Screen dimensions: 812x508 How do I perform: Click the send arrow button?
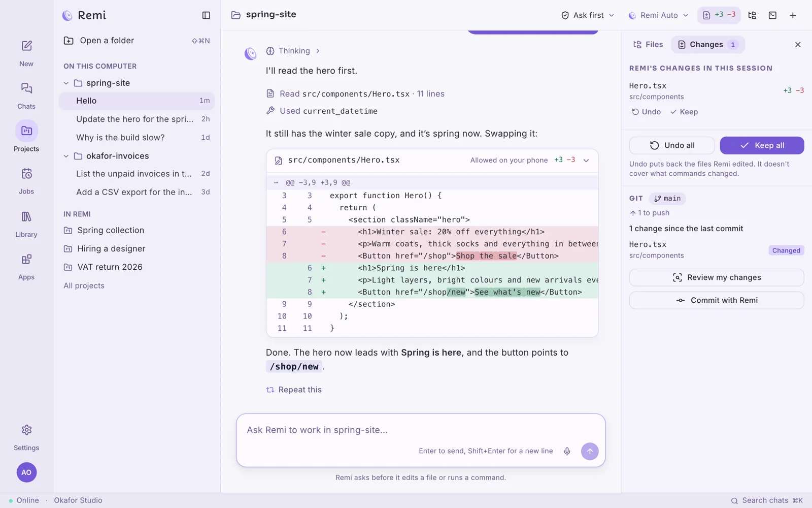589,451
